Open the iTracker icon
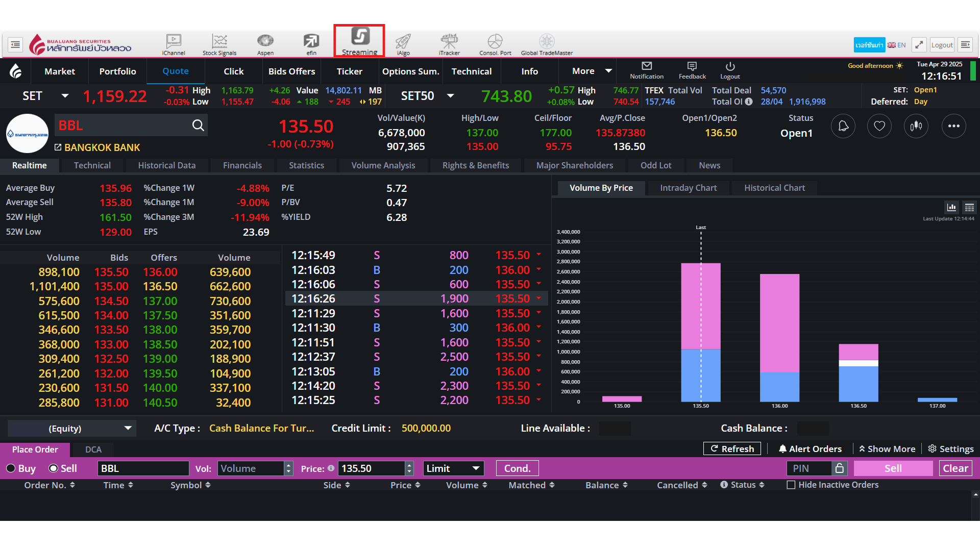Screen dimensions: 980x551 click(x=449, y=44)
